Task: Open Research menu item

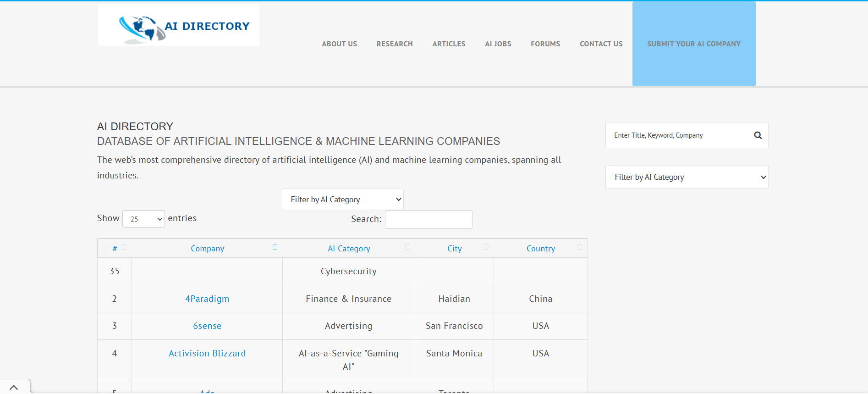Action: click(395, 44)
